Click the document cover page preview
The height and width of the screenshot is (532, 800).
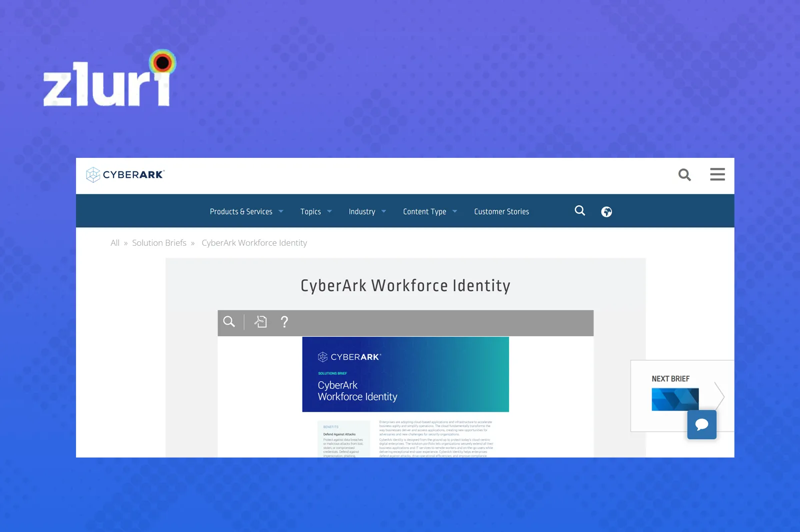coord(405,374)
